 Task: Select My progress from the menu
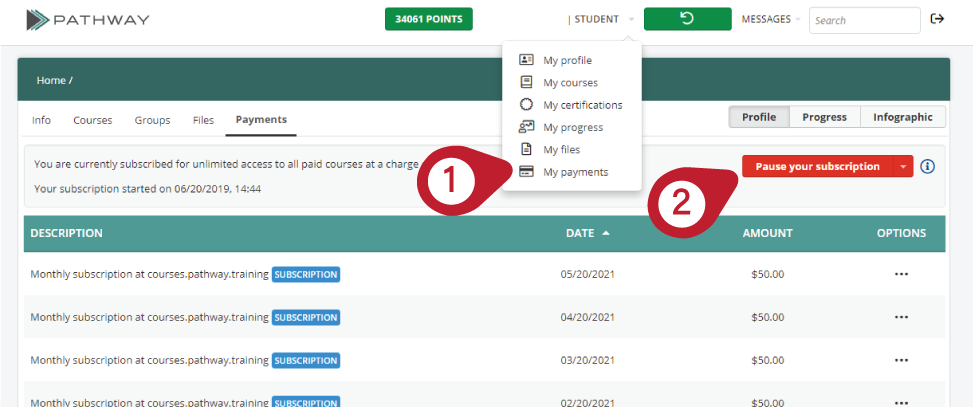[573, 127]
